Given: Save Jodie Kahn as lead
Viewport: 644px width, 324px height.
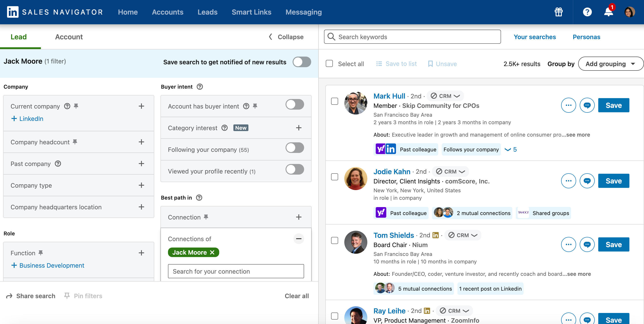Looking at the screenshot, I should click(614, 181).
